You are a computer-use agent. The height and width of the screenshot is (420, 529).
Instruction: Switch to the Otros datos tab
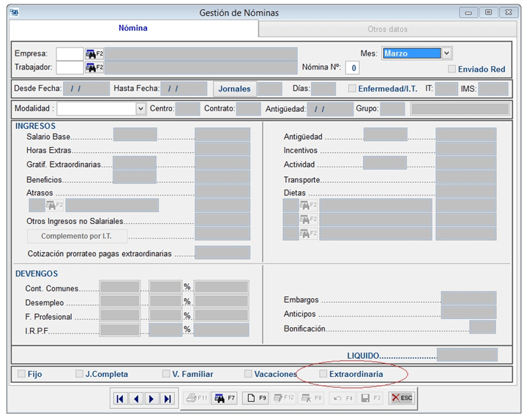387,29
